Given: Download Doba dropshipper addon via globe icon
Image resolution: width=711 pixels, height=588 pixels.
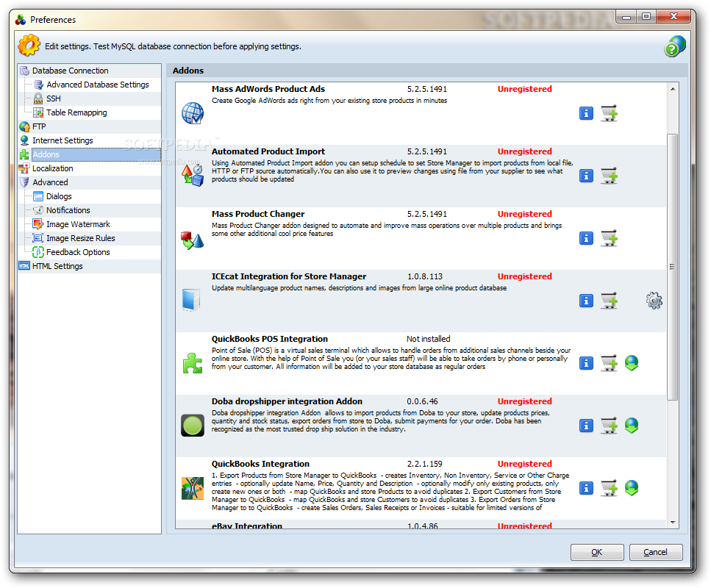Looking at the screenshot, I should 631,426.
